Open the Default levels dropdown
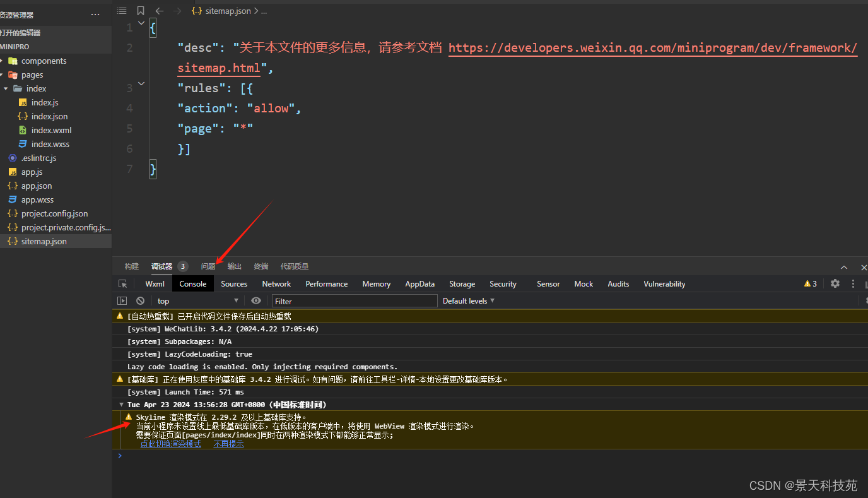868x498 pixels. tap(469, 301)
